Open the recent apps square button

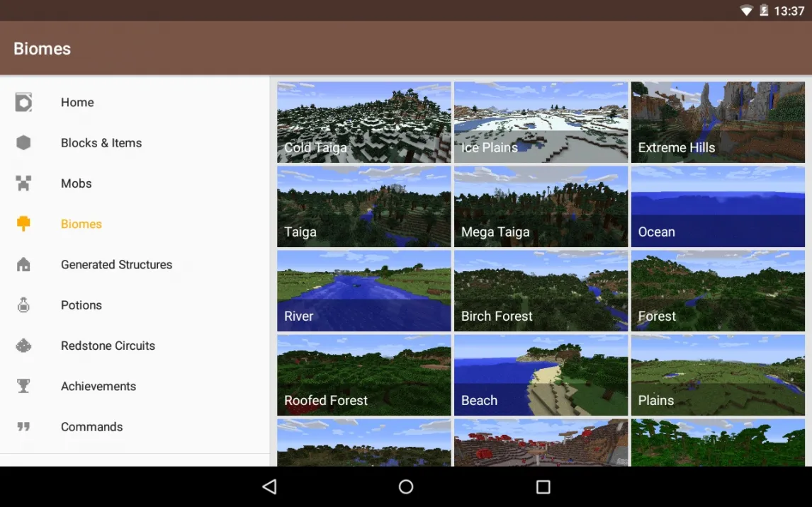[543, 486]
